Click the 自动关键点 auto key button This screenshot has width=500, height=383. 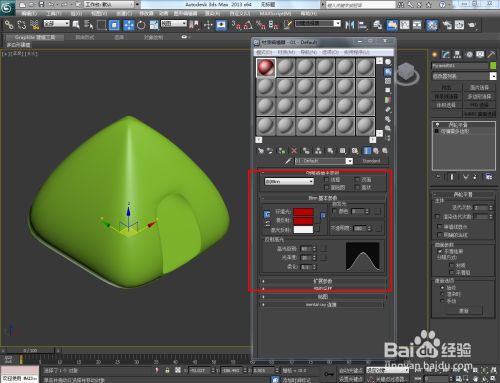point(350,371)
